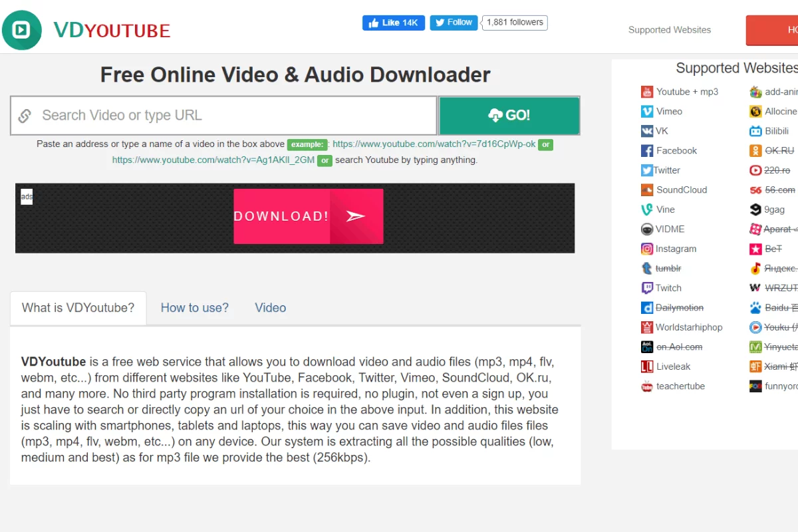Image resolution: width=798 pixels, height=532 pixels.
Task: Click the small ads label on the banner
Action: [27, 197]
